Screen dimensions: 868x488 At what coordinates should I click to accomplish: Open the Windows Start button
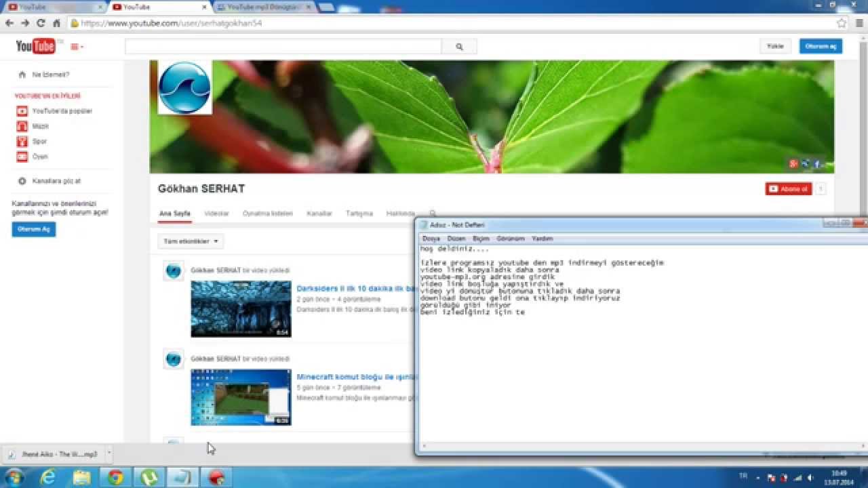point(14,477)
